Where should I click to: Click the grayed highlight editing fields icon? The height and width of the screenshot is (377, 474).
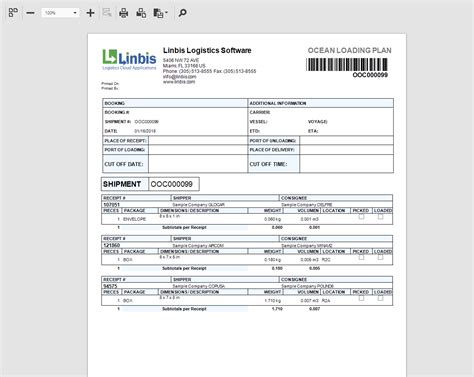(107, 13)
